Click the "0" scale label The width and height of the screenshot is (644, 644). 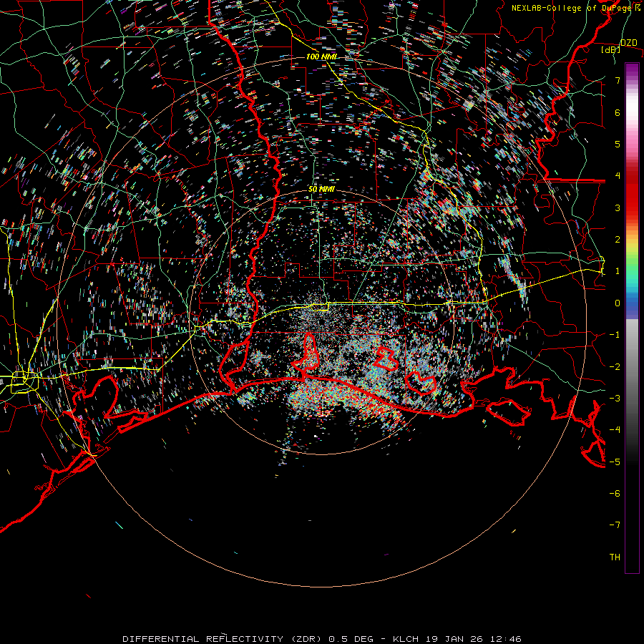point(618,303)
